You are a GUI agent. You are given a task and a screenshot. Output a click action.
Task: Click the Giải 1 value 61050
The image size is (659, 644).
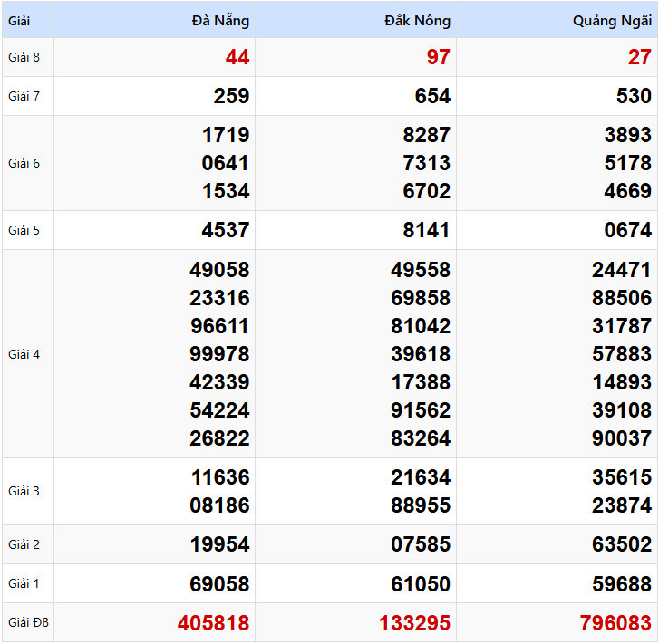tap(421, 584)
